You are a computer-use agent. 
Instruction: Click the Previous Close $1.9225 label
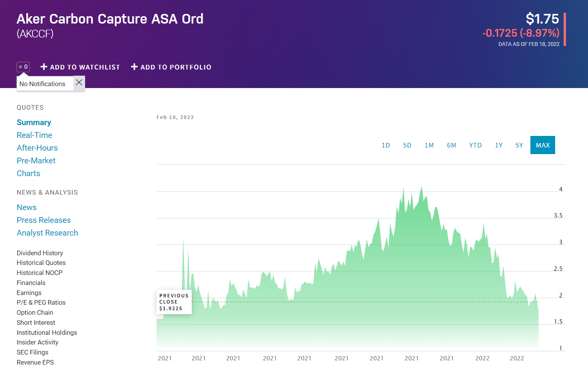[x=174, y=302]
